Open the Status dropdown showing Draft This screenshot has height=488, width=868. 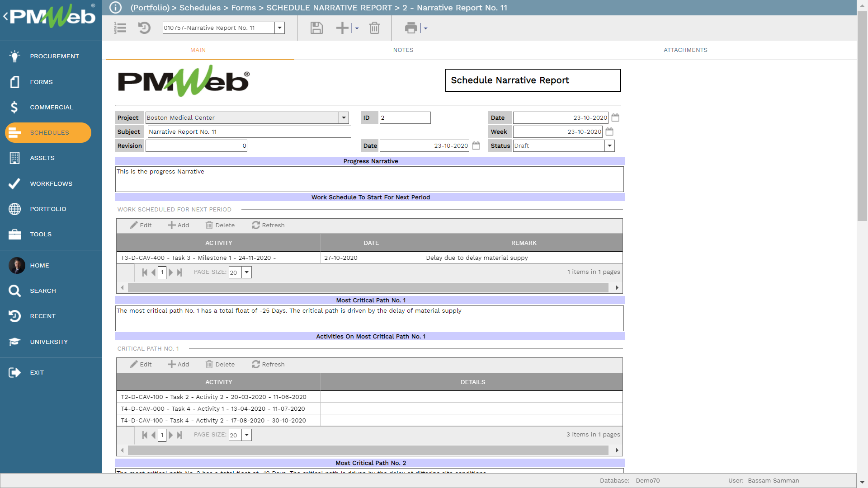tap(609, 145)
